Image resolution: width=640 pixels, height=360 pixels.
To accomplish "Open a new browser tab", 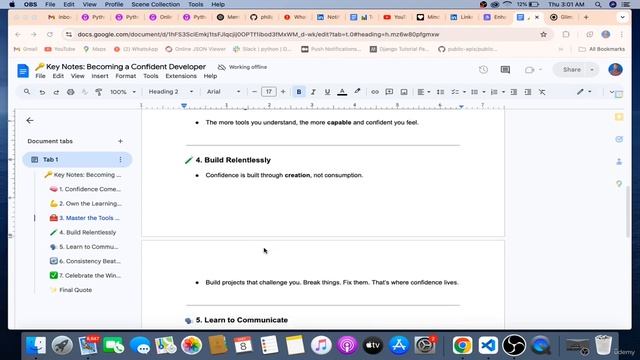I will coord(586,17).
